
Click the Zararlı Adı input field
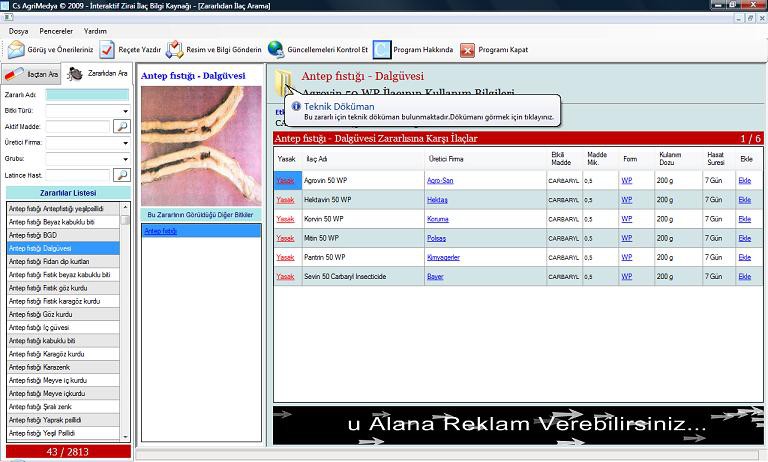[x=88, y=95]
